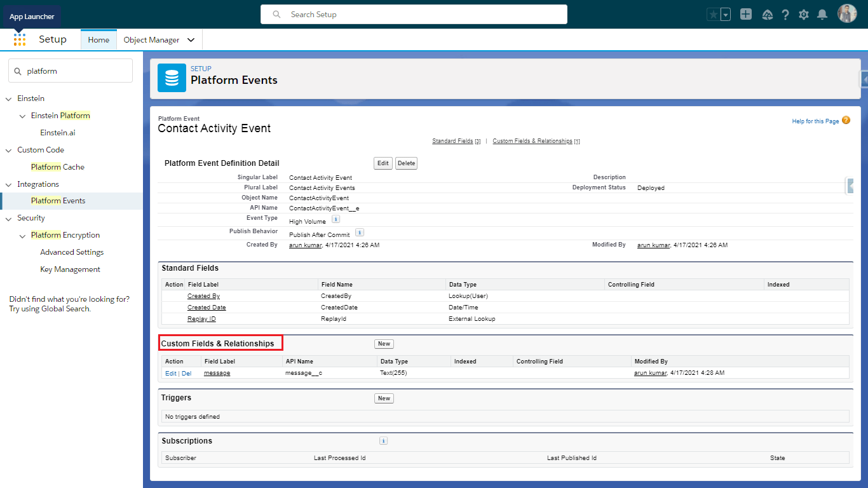
Task: Click the Quick Find box containing platform
Action: pyautogui.click(x=71, y=71)
